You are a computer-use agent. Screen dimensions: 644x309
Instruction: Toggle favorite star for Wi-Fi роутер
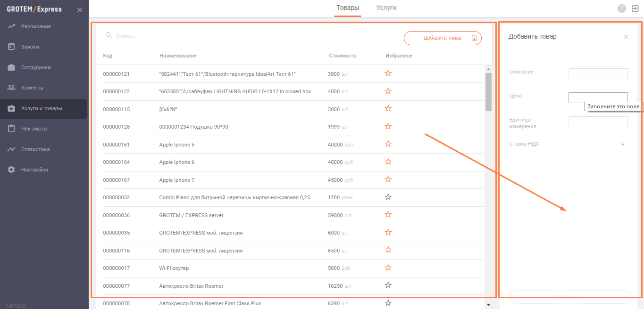pyautogui.click(x=388, y=268)
